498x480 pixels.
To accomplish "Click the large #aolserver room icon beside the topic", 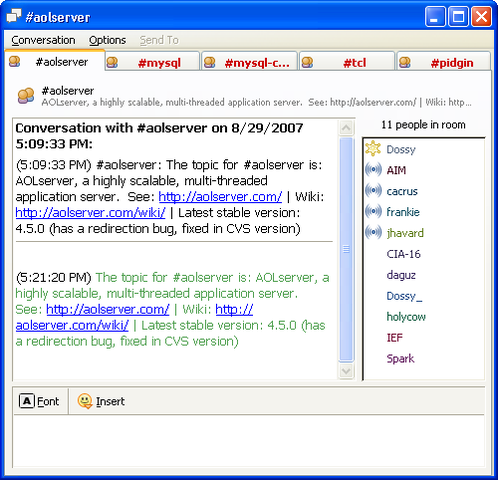I will (26, 96).
